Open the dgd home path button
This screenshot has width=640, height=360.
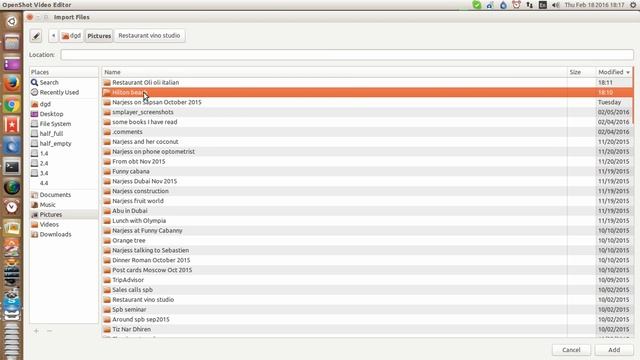point(71,36)
